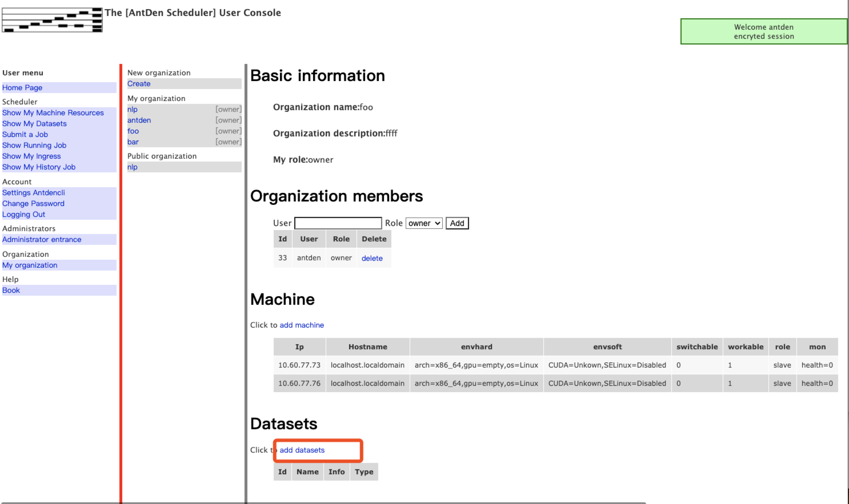Open nlp under Public organization
849x504 pixels.
click(x=133, y=167)
